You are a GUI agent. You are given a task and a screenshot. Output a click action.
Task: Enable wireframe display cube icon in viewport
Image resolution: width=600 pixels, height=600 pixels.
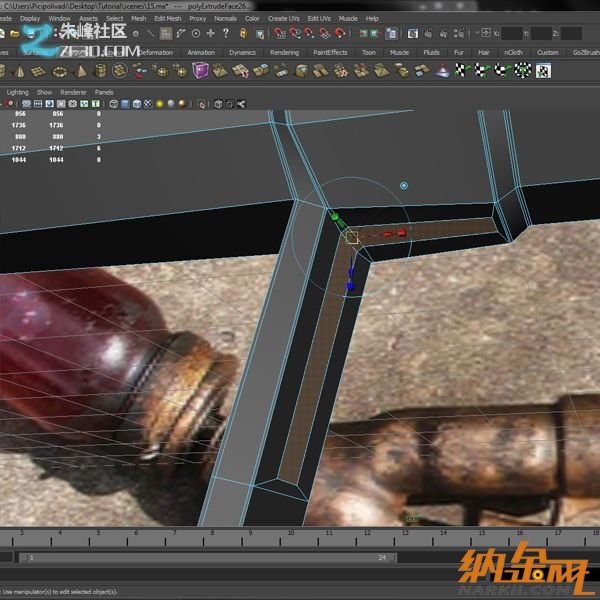113,104
